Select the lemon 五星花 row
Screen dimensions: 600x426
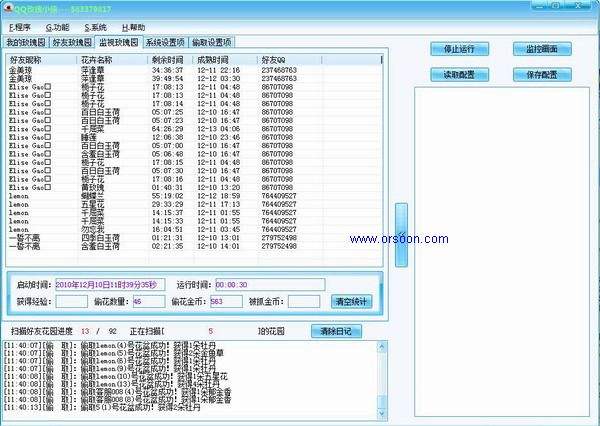pos(194,204)
